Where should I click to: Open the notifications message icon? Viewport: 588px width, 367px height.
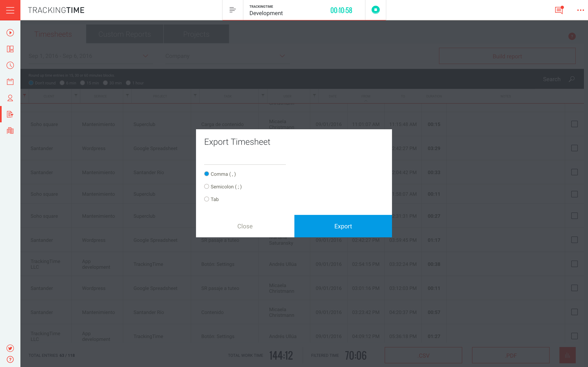click(559, 10)
